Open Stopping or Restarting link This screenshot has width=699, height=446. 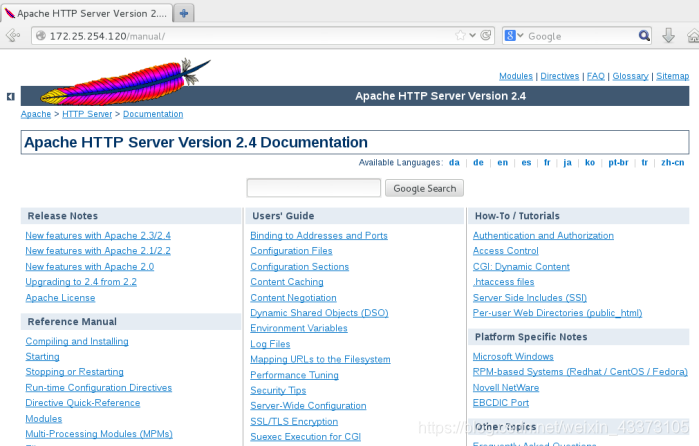pos(74,372)
